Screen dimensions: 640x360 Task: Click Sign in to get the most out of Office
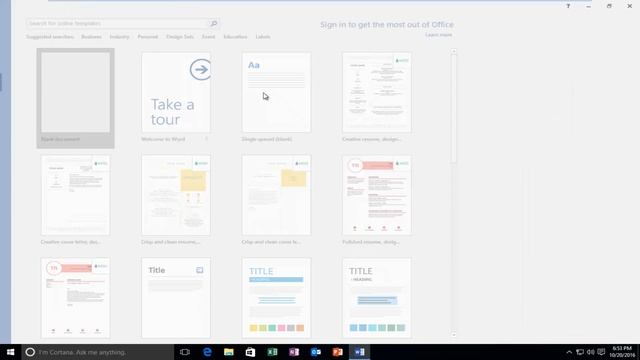pyautogui.click(x=387, y=24)
